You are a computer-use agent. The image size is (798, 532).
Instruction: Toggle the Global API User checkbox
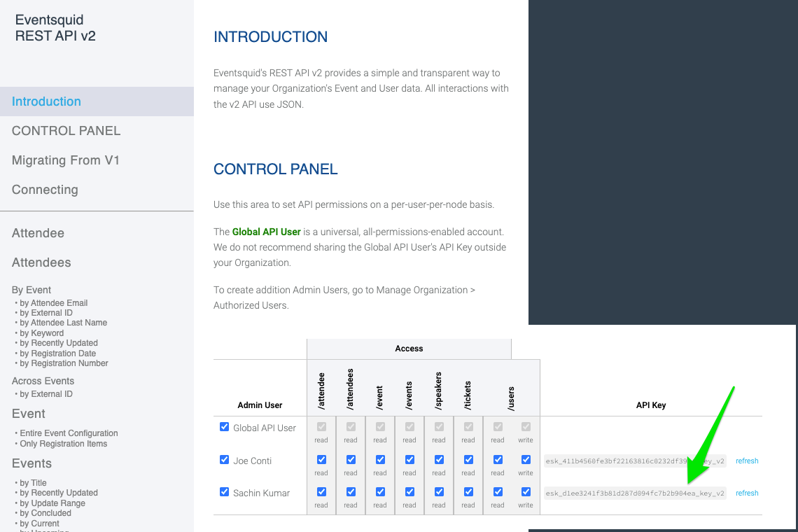click(x=224, y=427)
